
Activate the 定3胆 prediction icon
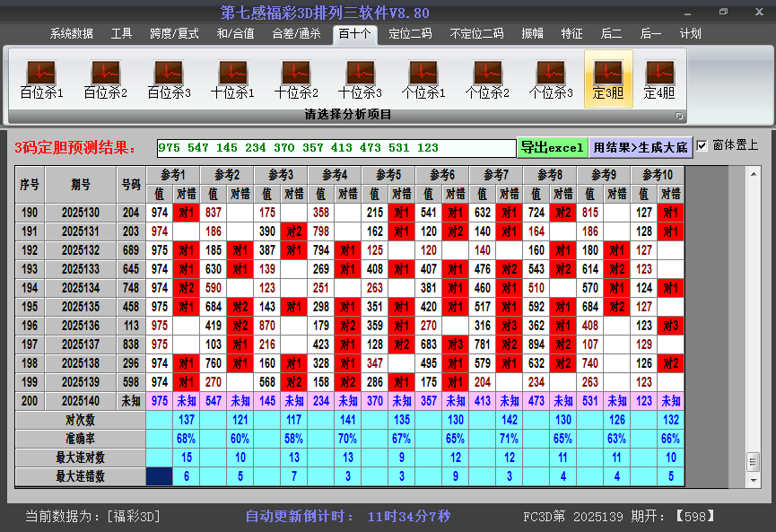pos(608,78)
